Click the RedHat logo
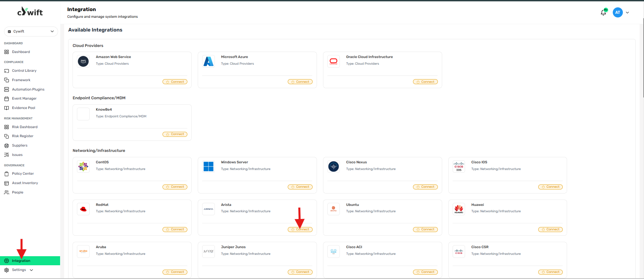 pos(83,209)
